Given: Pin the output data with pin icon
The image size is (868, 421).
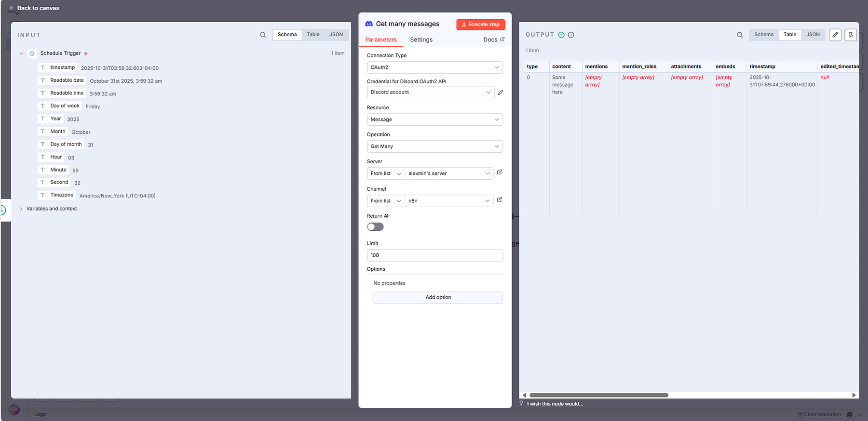Looking at the screenshot, I should tap(851, 35).
